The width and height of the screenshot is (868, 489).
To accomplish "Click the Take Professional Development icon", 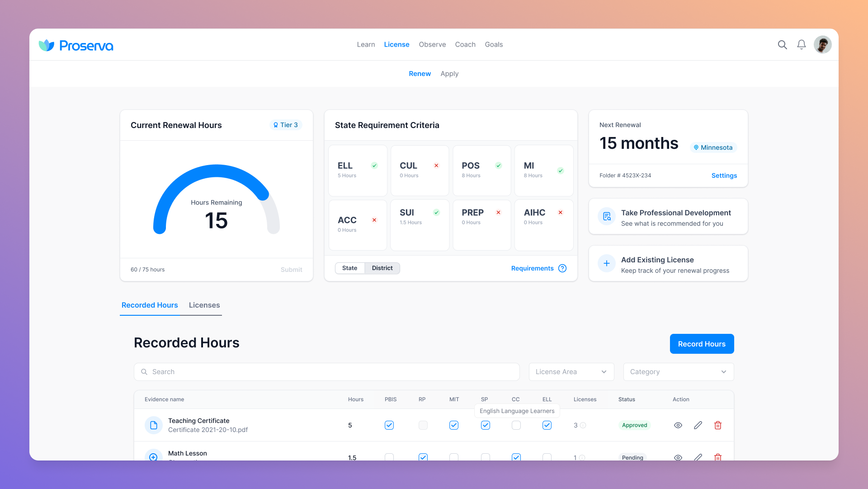I will [607, 217].
